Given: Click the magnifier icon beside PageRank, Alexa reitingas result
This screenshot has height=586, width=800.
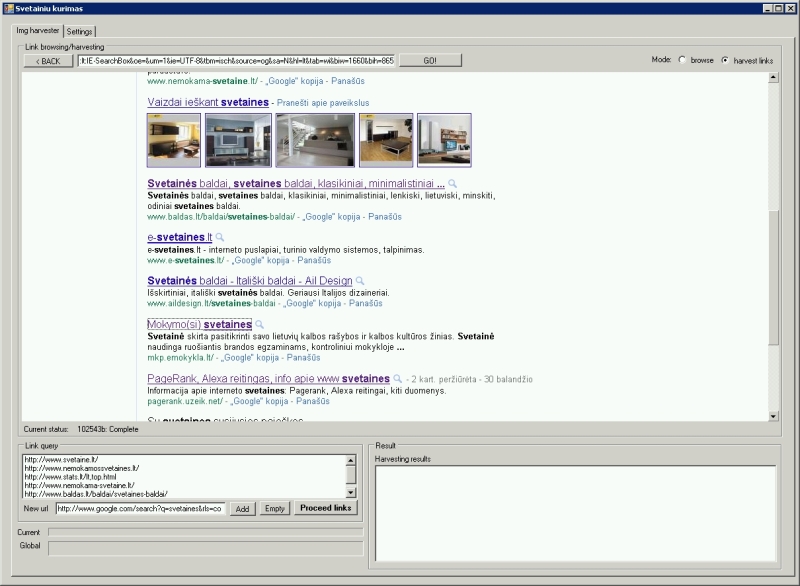Looking at the screenshot, I should [397, 379].
